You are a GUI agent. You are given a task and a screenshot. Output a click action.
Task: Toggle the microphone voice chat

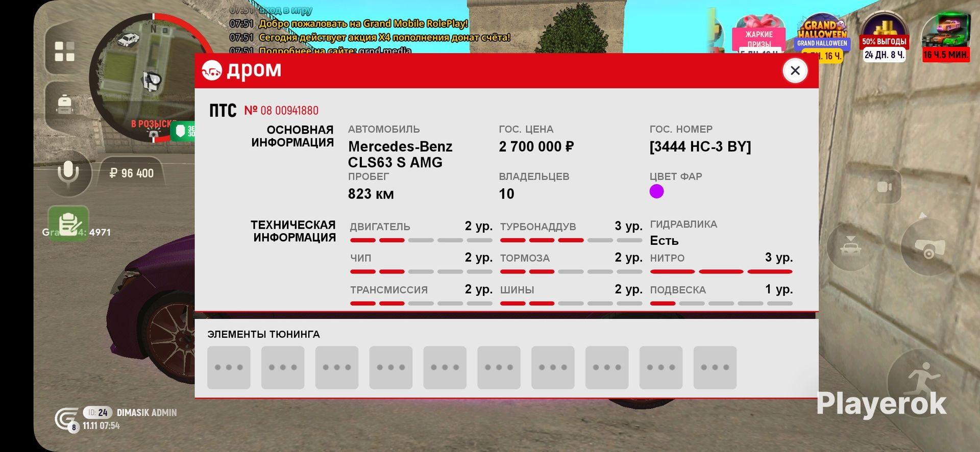point(68,173)
